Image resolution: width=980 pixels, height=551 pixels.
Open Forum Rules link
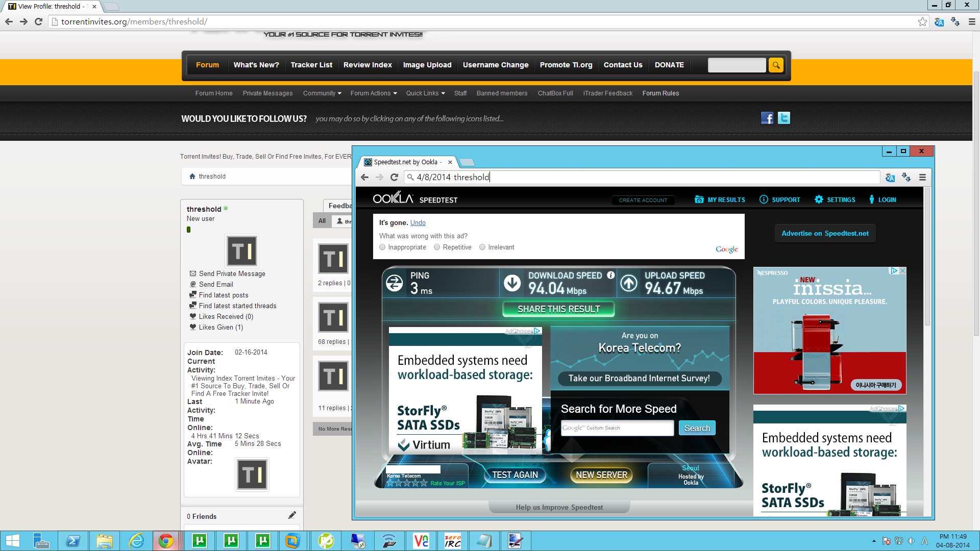pos(660,93)
